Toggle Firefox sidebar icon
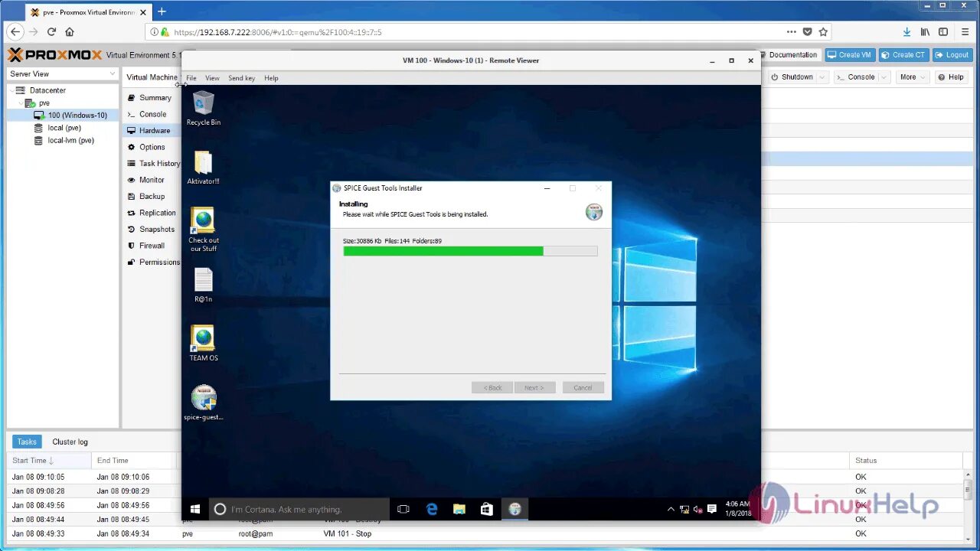980x551 pixels. coord(943,32)
